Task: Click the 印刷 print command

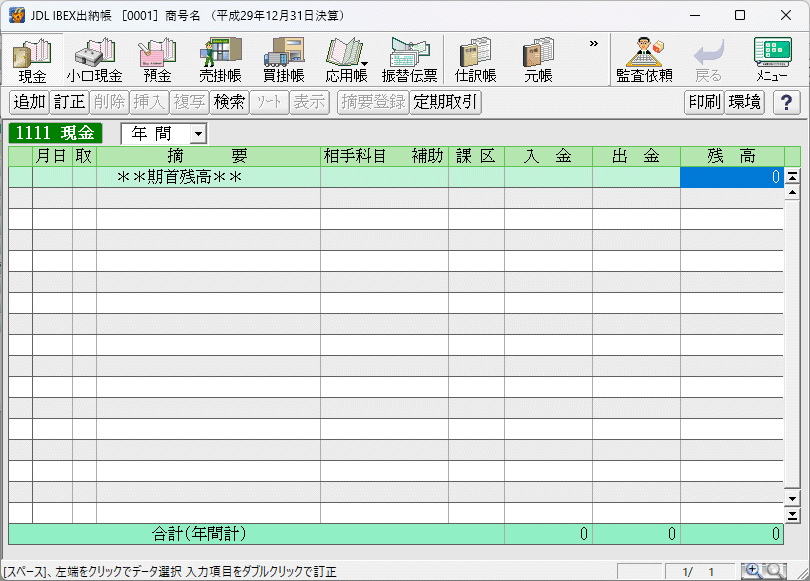Action: (704, 101)
